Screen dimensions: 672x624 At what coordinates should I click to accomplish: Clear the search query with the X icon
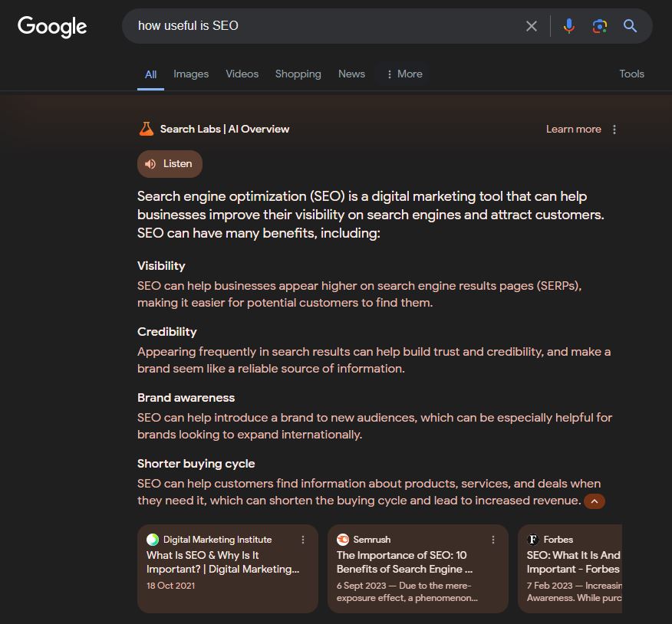pyautogui.click(x=532, y=26)
